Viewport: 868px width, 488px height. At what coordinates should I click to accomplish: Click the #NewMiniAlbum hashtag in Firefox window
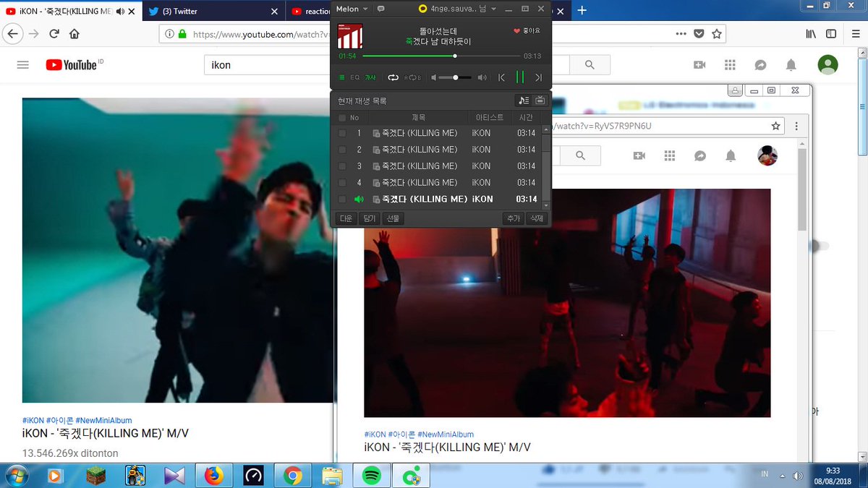(x=103, y=420)
